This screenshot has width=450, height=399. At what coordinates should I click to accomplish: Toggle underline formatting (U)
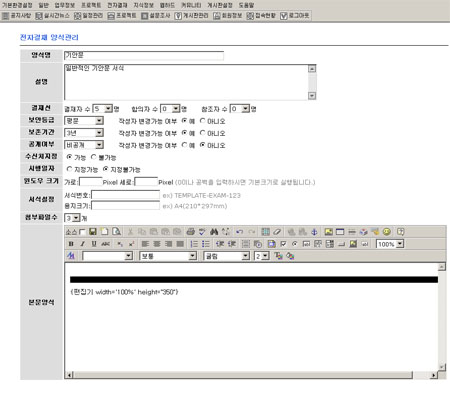click(94, 244)
